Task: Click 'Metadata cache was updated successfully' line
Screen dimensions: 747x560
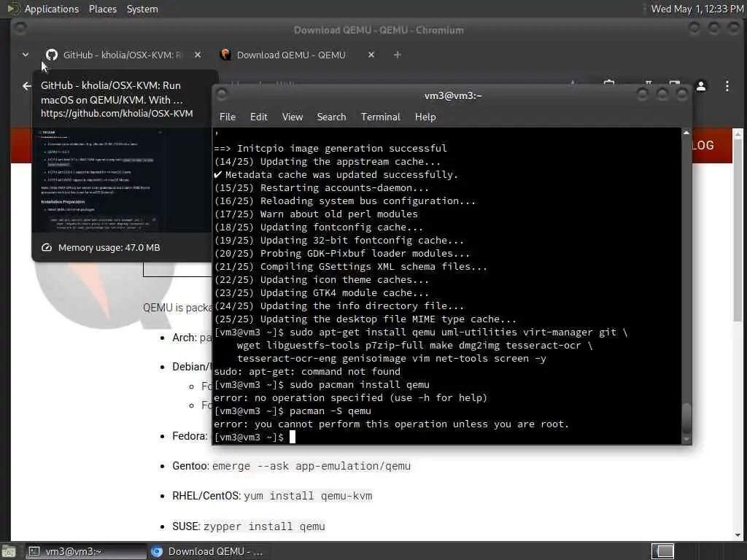Action: tap(336, 175)
